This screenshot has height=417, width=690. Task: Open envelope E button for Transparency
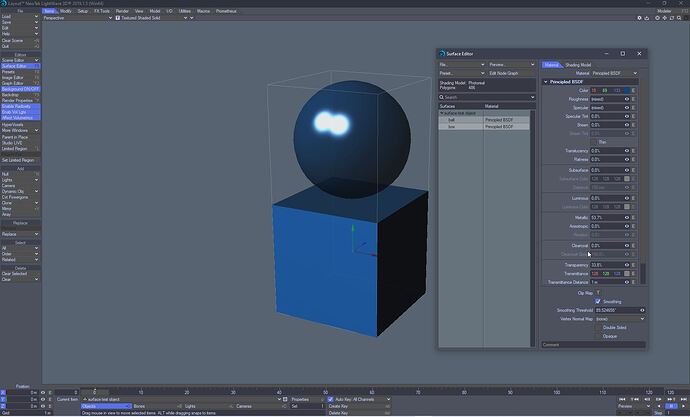pos(634,265)
